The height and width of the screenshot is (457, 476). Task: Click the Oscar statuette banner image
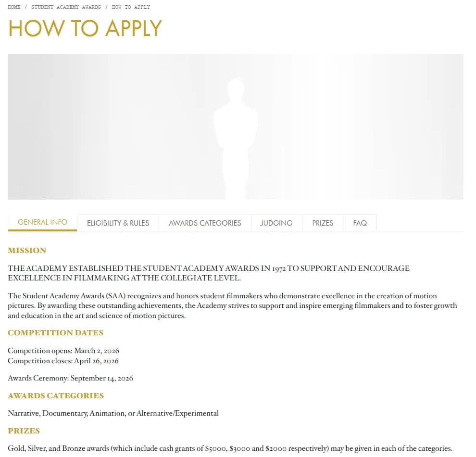tap(235, 127)
